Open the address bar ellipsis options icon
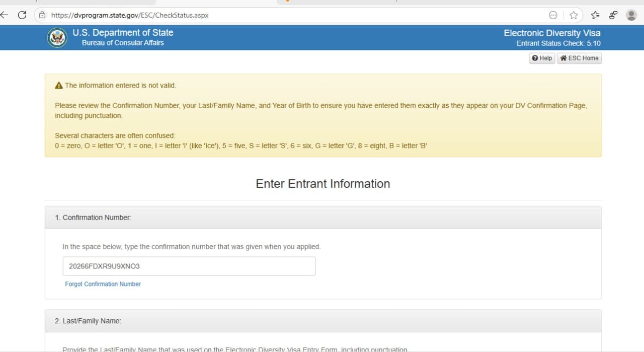644x352 pixels. pyautogui.click(x=553, y=15)
